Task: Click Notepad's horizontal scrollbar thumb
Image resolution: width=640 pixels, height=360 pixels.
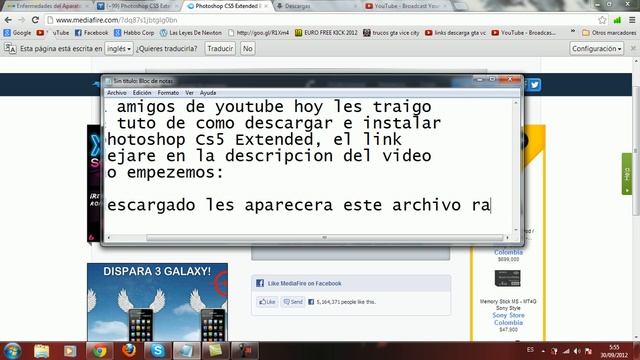Action: [324, 237]
